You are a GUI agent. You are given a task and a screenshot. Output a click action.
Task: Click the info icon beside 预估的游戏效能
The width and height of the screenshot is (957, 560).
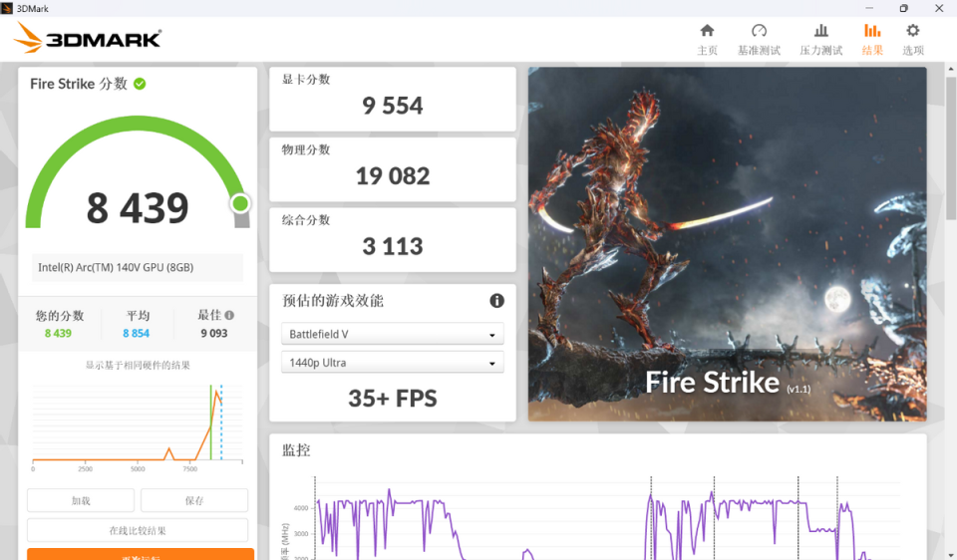[x=496, y=300]
